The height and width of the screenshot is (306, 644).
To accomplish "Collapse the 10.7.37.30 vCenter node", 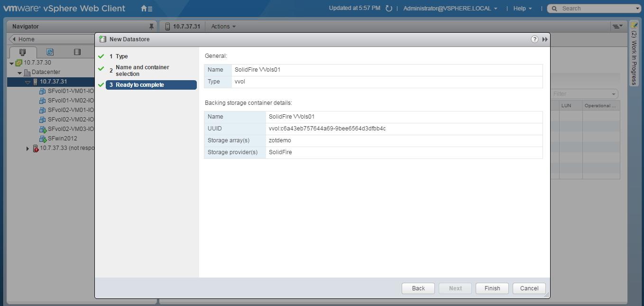I will [11, 63].
